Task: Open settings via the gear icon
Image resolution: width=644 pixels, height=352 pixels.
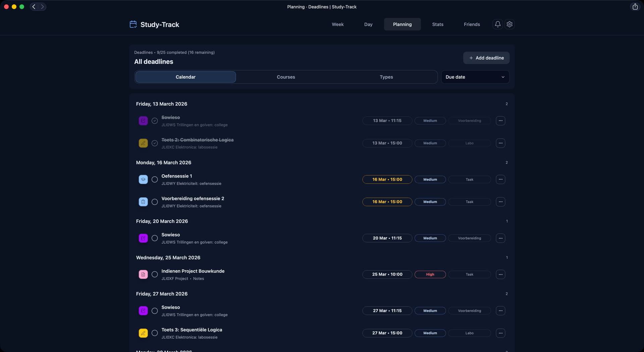Action: [509, 24]
